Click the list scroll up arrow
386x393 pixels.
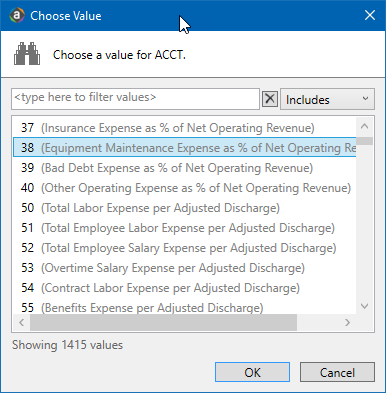(x=364, y=126)
